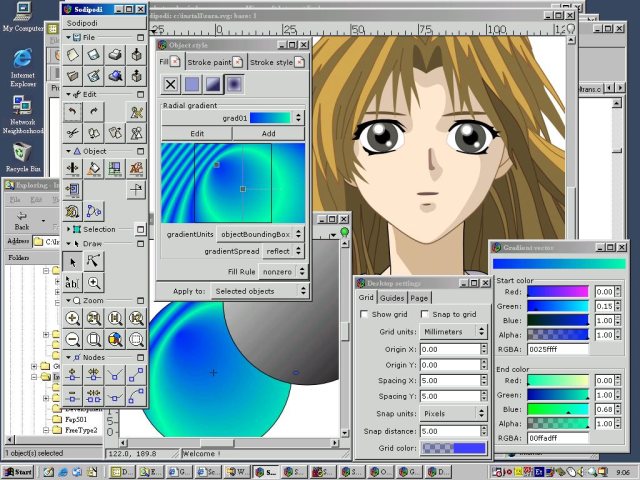Open the text properties icon in Object section
Viewport: 640px width, 480px height.
(x=136, y=169)
